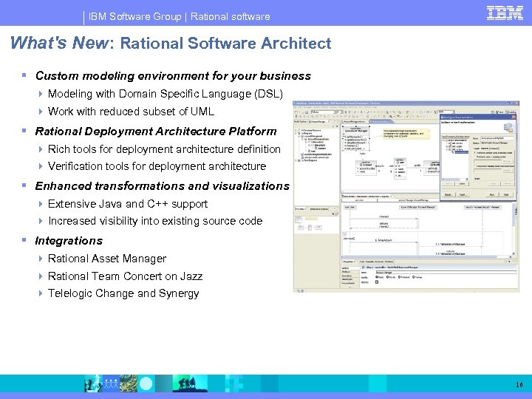Close the Configure Transformation dialog via X

pyautogui.click(x=514, y=117)
